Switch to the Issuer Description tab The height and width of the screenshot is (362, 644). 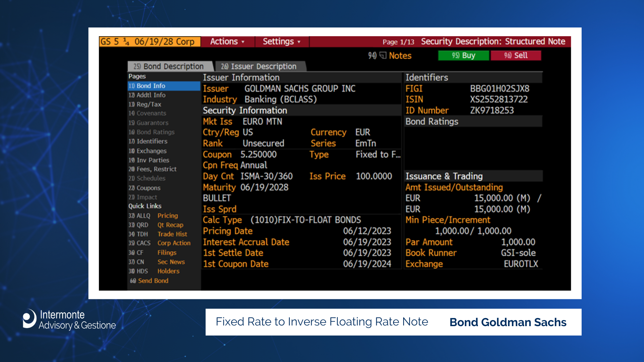(x=259, y=66)
